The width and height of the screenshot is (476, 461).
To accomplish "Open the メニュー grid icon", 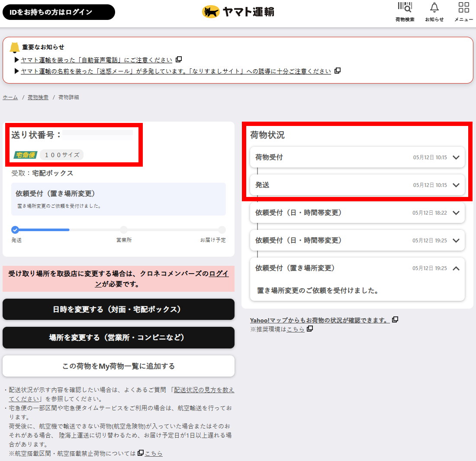I will click(x=463, y=7).
